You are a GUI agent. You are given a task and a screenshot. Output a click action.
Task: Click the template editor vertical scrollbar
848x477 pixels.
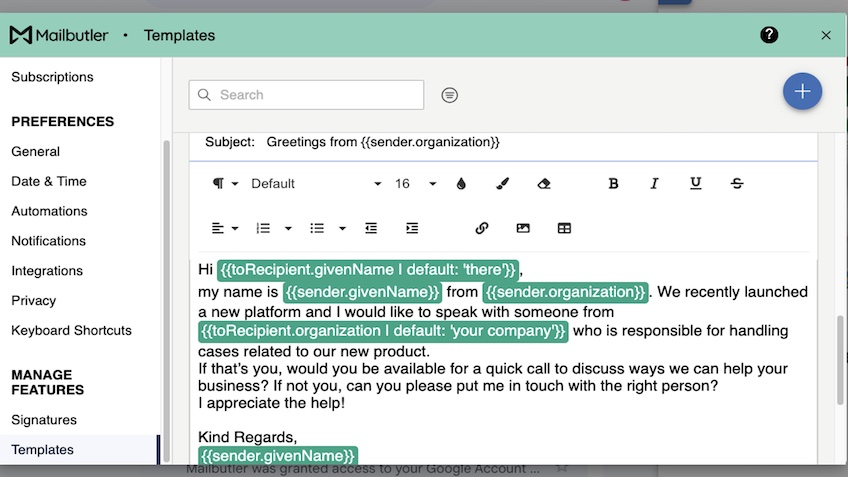click(x=840, y=360)
